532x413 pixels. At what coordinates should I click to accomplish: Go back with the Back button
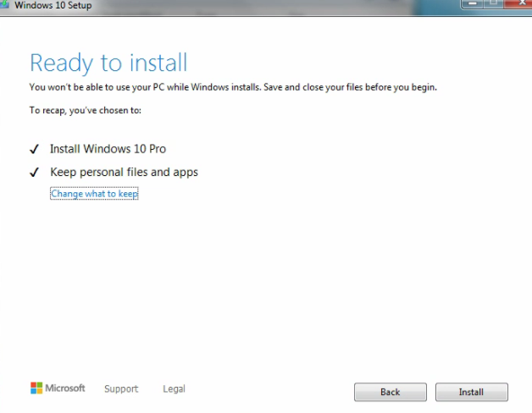[x=391, y=392]
